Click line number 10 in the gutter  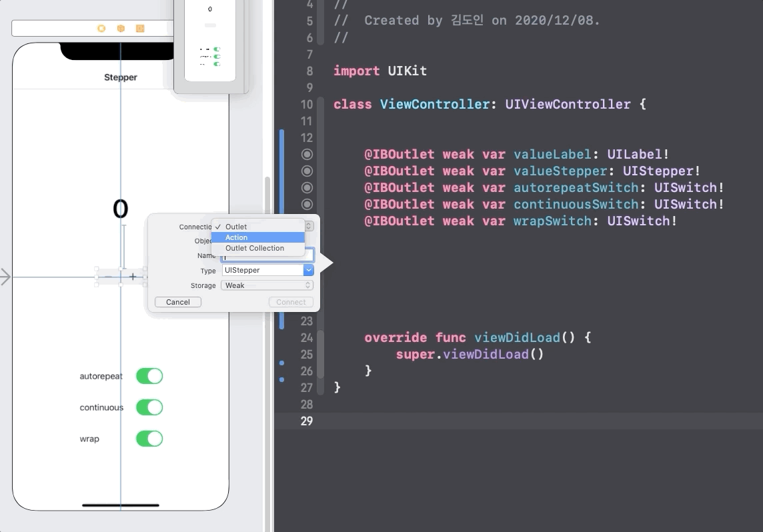[307, 105]
